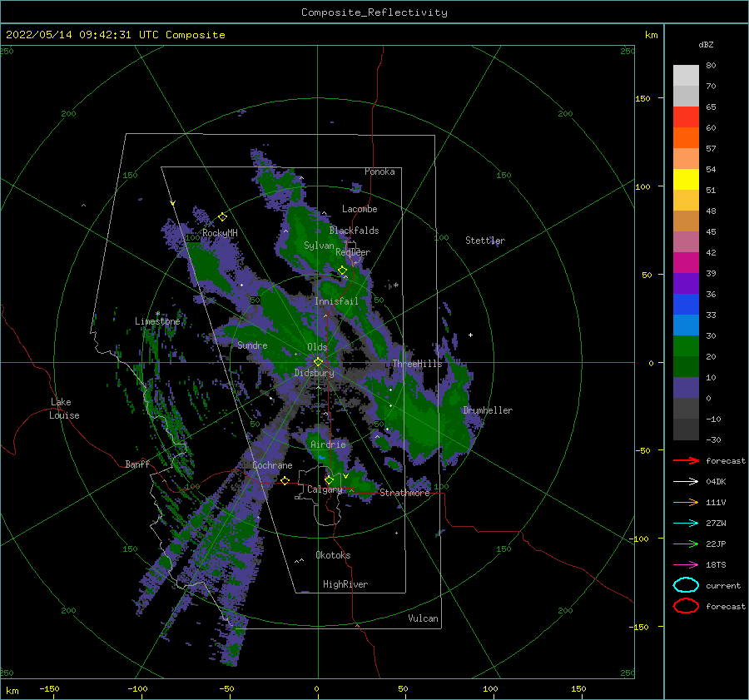Select the white 04DK arrow legend icon
The image size is (749, 700).
tap(686, 482)
